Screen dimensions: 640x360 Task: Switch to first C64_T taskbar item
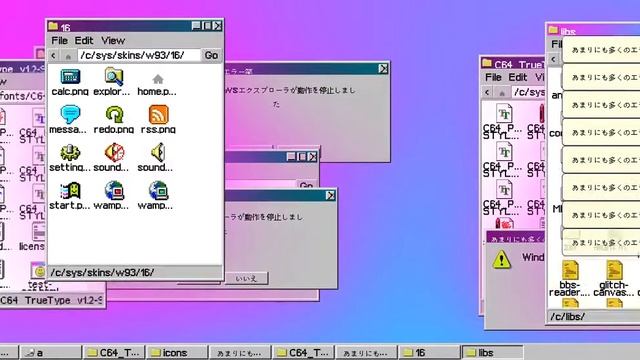[x=114, y=353]
